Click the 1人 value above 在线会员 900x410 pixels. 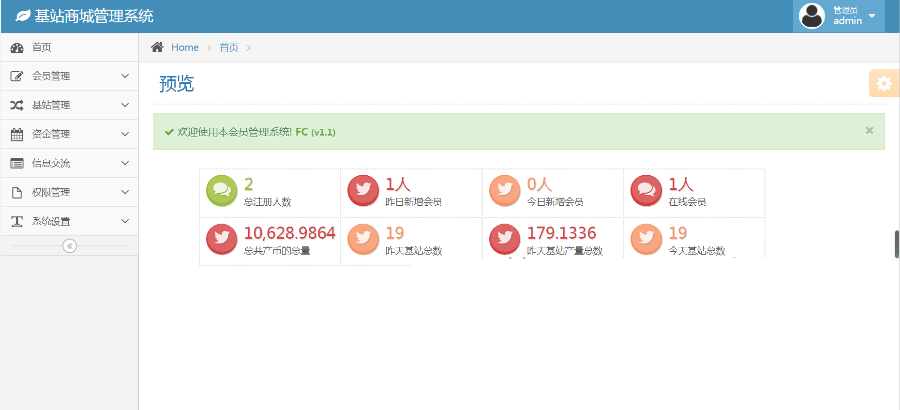coord(681,184)
